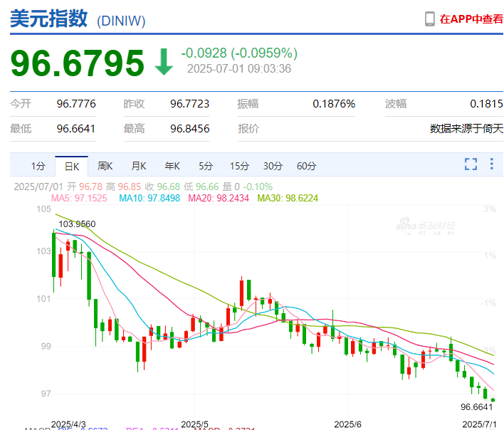Click the 美元指数 title
This screenshot has height=430, width=504.
pos(49,19)
